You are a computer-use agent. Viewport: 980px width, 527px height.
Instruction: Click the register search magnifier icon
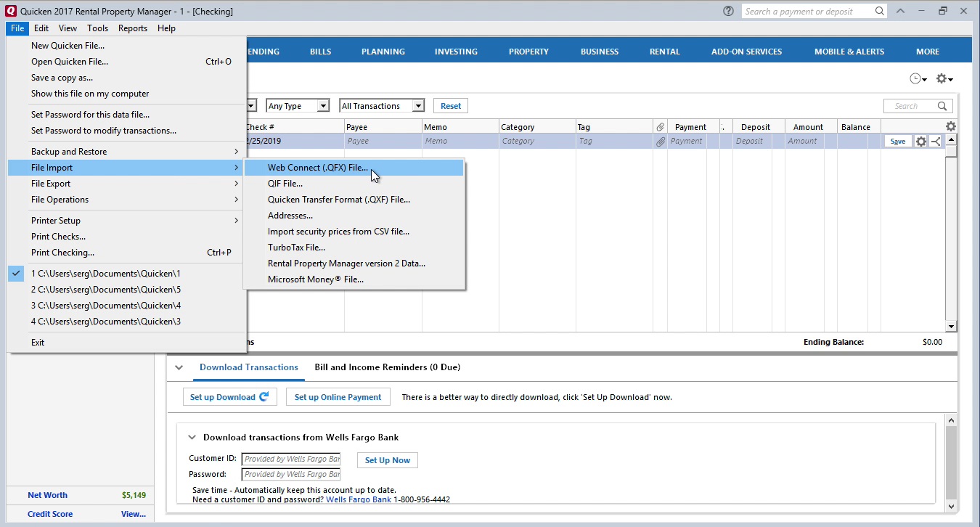tap(943, 106)
